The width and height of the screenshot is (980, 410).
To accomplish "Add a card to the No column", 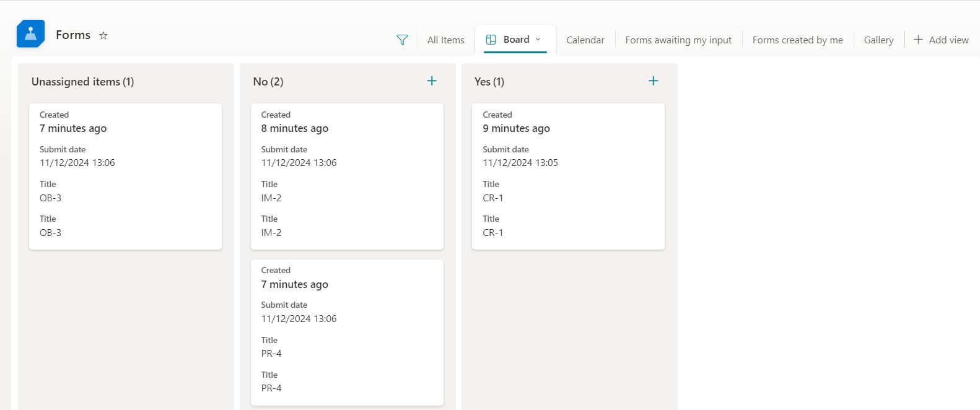I will (432, 81).
